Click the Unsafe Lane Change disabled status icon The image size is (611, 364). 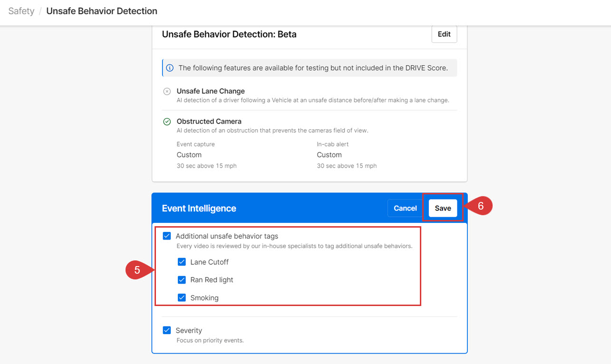click(x=167, y=91)
